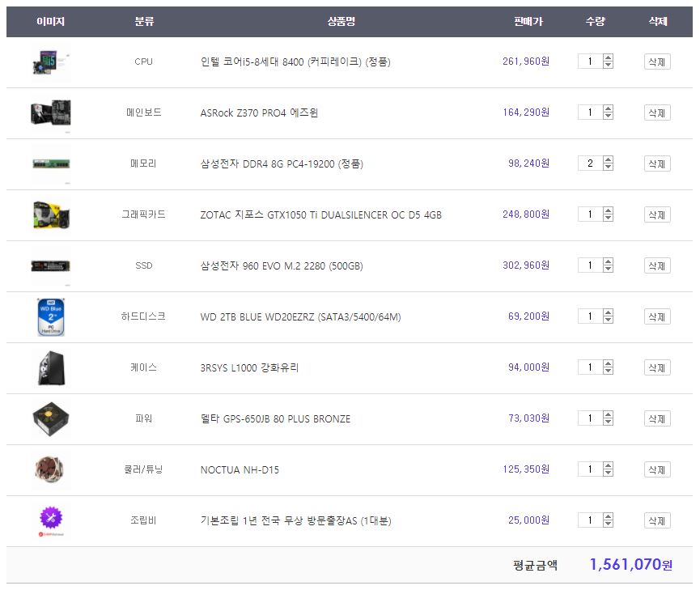Click the price 125,350원
This screenshot has width=700, height=590.
526,469
